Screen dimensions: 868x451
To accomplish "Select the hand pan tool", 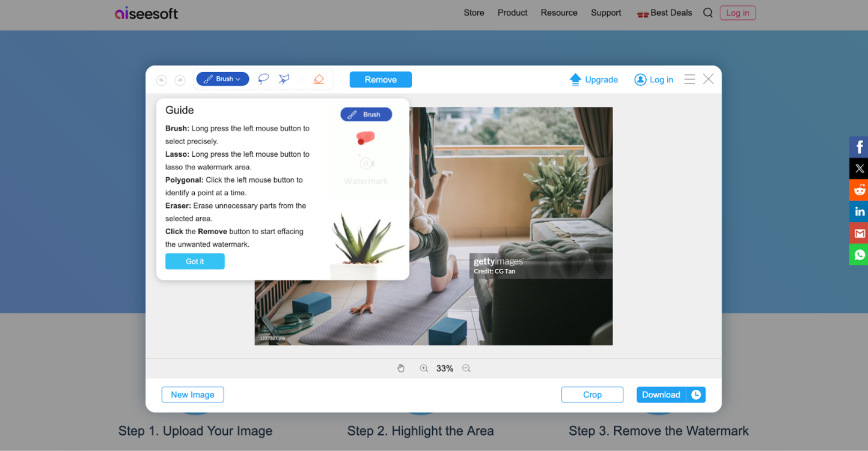I will (x=401, y=368).
